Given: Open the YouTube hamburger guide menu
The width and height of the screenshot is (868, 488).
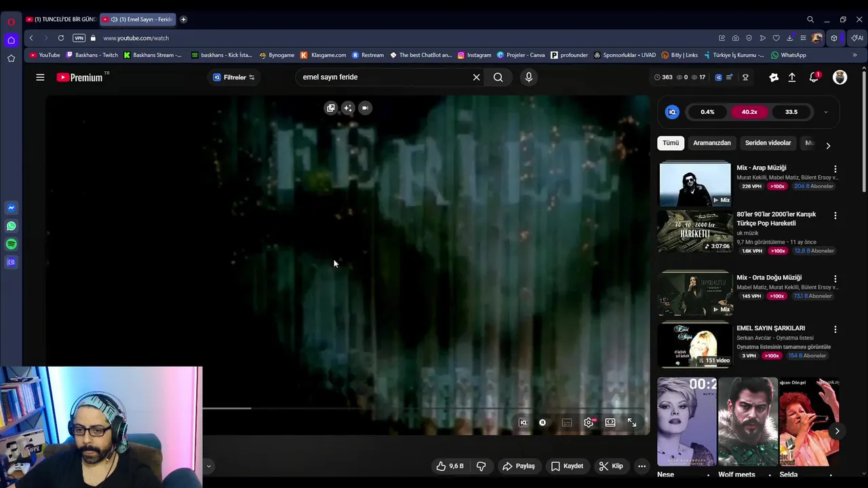Looking at the screenshot, I should point(40,77).
